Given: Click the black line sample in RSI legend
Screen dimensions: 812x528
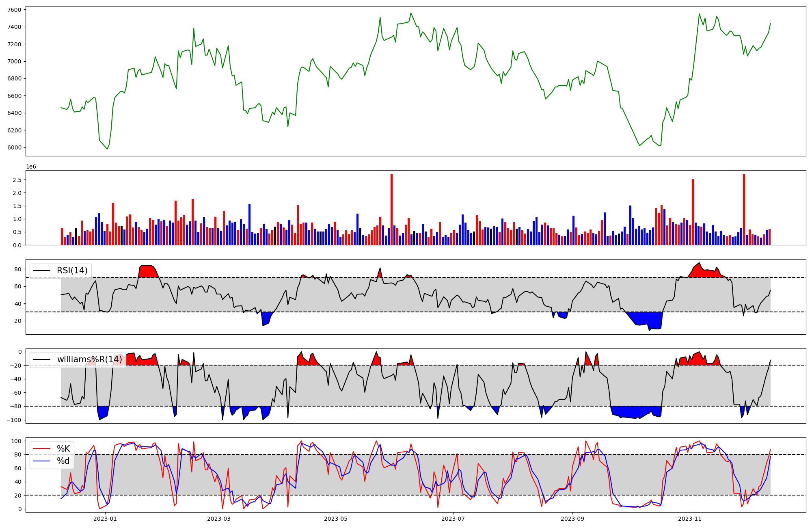Looking at the screenshot, I should click(41, 270).
